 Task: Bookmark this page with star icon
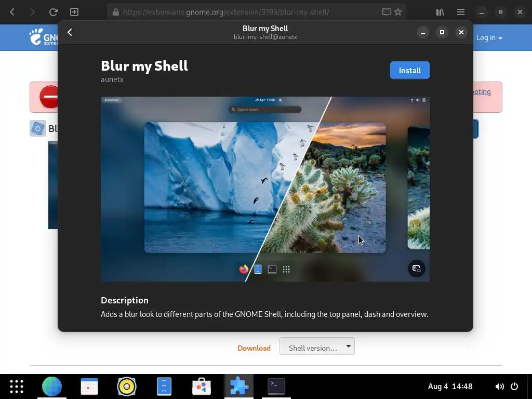coord(398,12)
